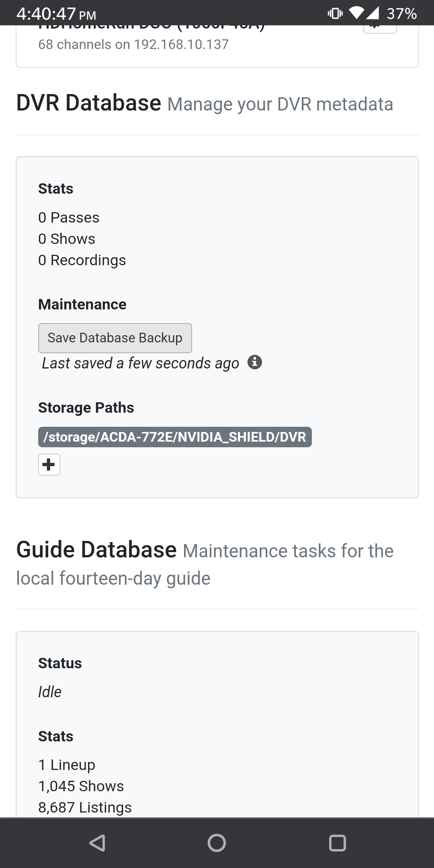The image size is (434, 868).
Task: Select the /storage/ACDA-772E/NVIDIA_SHIELD/DVR path badge
Action: coord(175,437)
